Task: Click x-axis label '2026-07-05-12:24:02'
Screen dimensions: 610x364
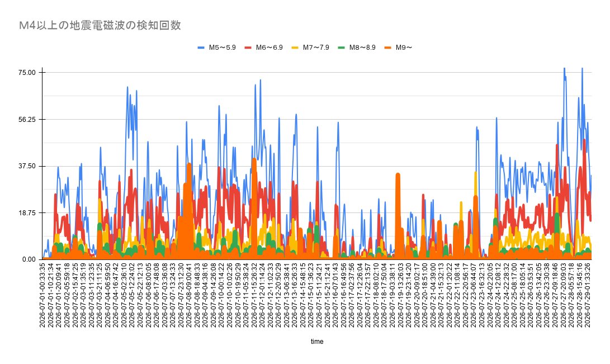Action: point(133,295)
